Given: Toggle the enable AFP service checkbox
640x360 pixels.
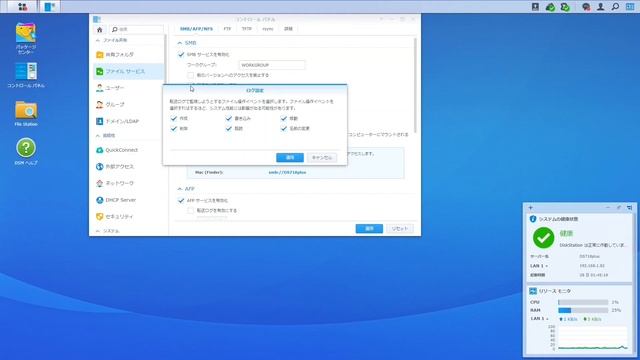Looking at the screenshot, I should [181, 201].
